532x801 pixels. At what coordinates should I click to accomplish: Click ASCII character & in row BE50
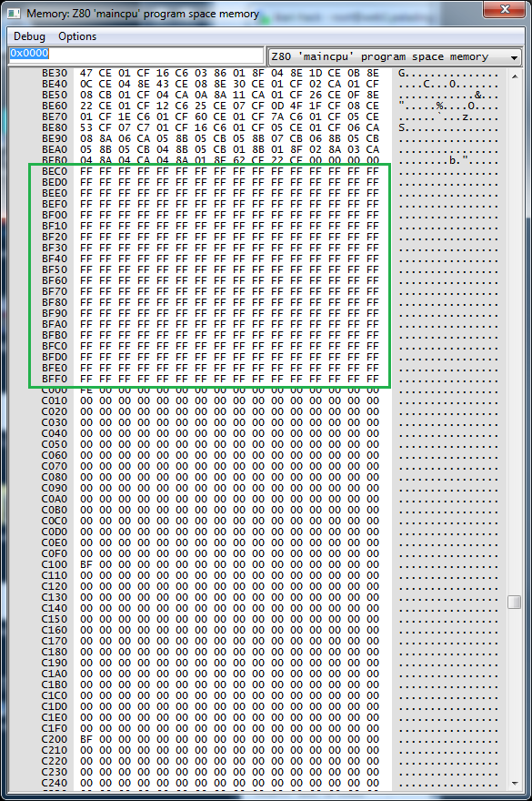[x=478, y=95]
